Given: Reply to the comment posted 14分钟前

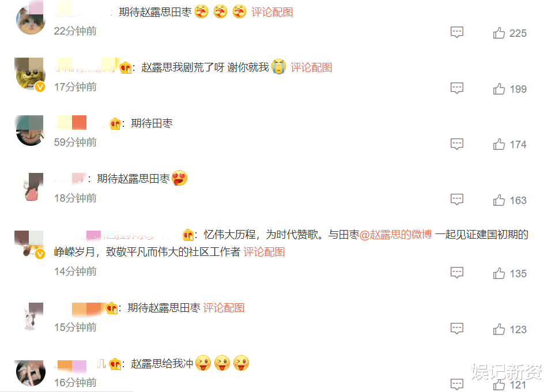Looking at the screenshot, I should tap(457, 273).
